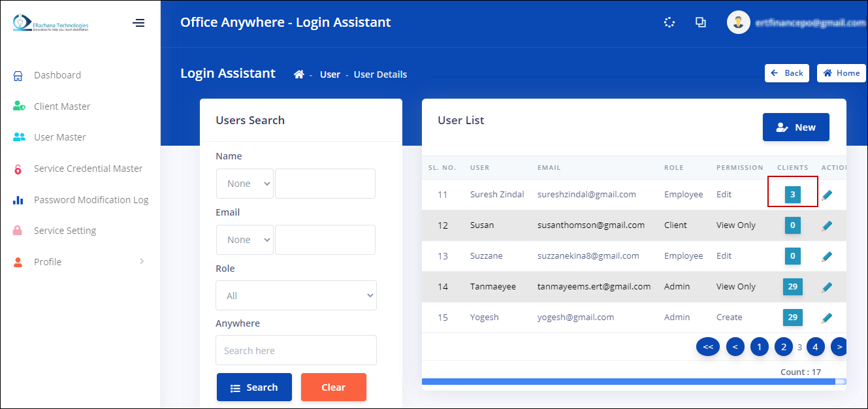The height and width of the screenshot is (409, 868).
Task: Open the clients count badge for Susan
Action: pyautogui.click(x=793, y=225)
